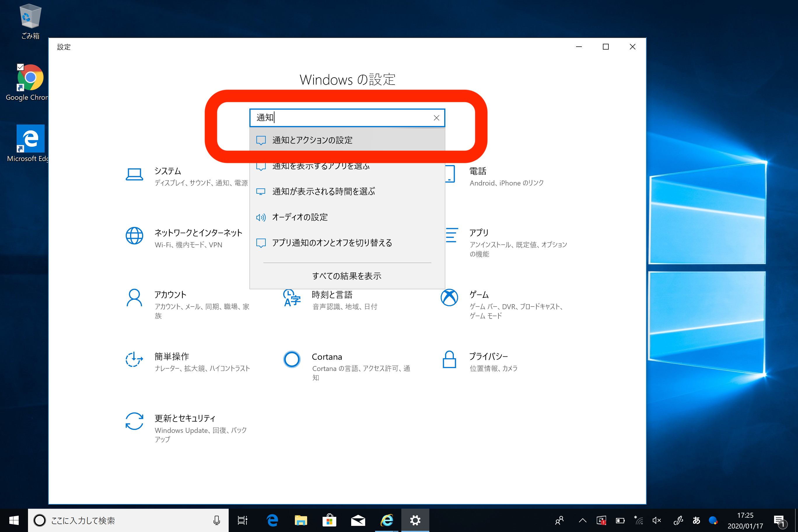
Task: Select オーディオの設定 suggestion
Action: [347, 217]
